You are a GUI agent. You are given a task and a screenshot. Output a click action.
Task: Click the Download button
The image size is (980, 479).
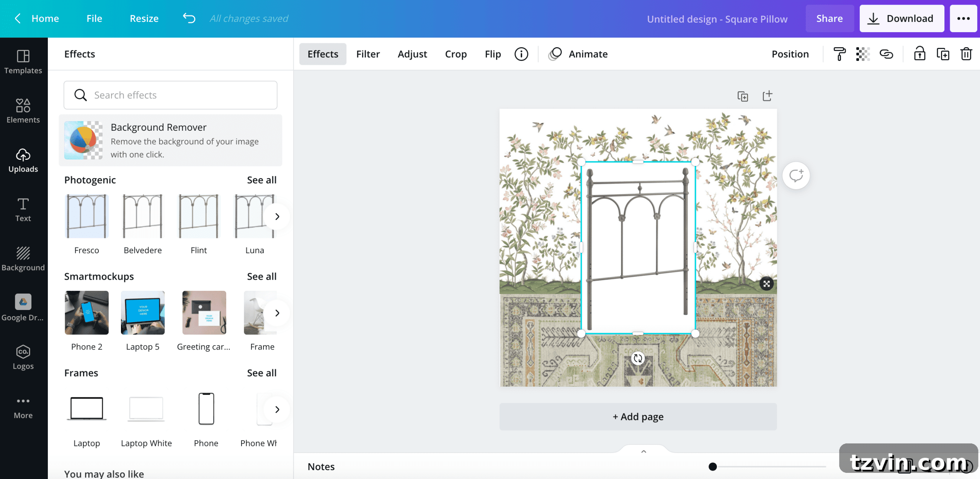(902, 18)
